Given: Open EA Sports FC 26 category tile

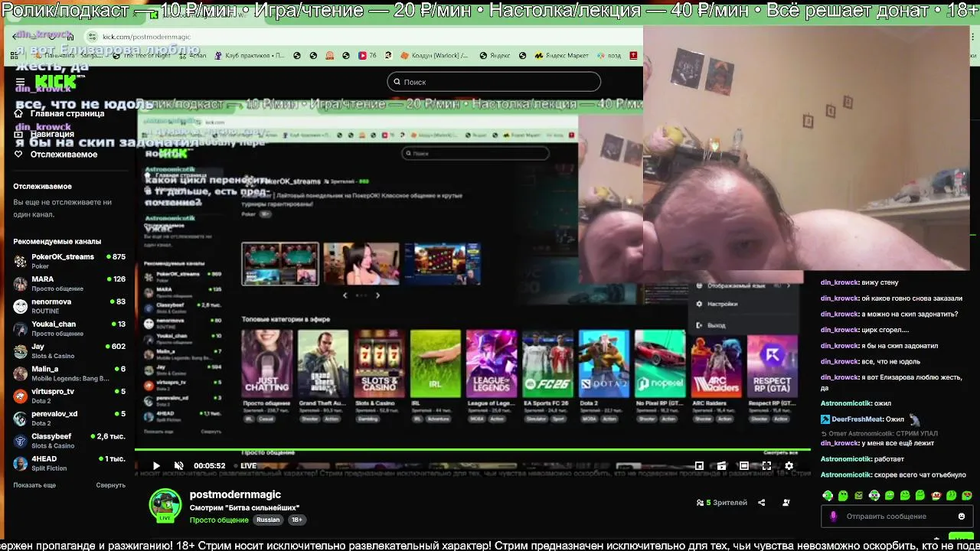Looking at the screenshot, I should click(547, 364).
